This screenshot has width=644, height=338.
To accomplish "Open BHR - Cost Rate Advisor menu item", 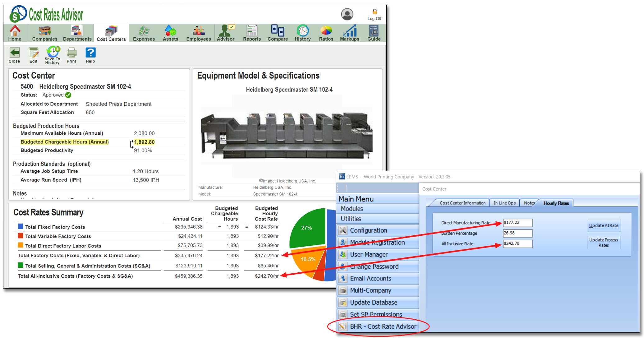I will [x=378, y=326].
